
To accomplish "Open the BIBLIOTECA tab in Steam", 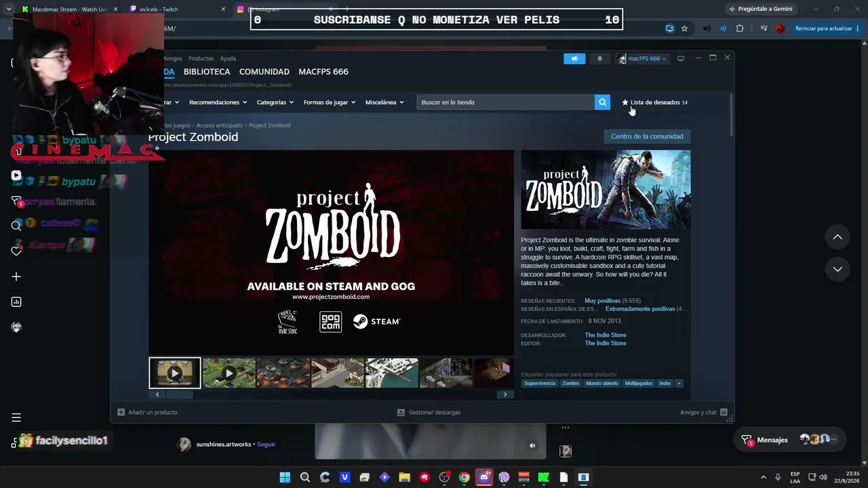I will pyautogui.click(x=207, y=72).
